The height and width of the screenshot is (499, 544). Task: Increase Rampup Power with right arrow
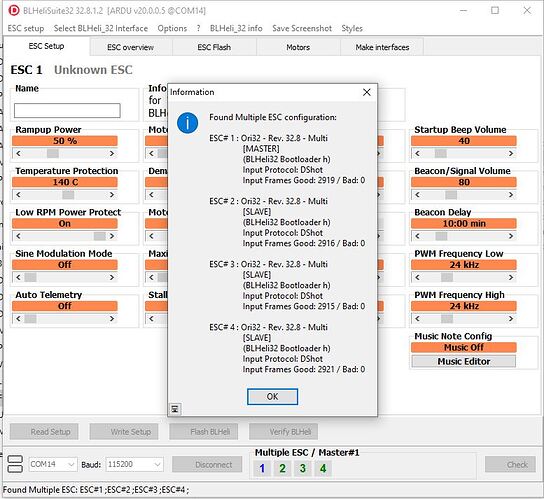pos(112,153)
